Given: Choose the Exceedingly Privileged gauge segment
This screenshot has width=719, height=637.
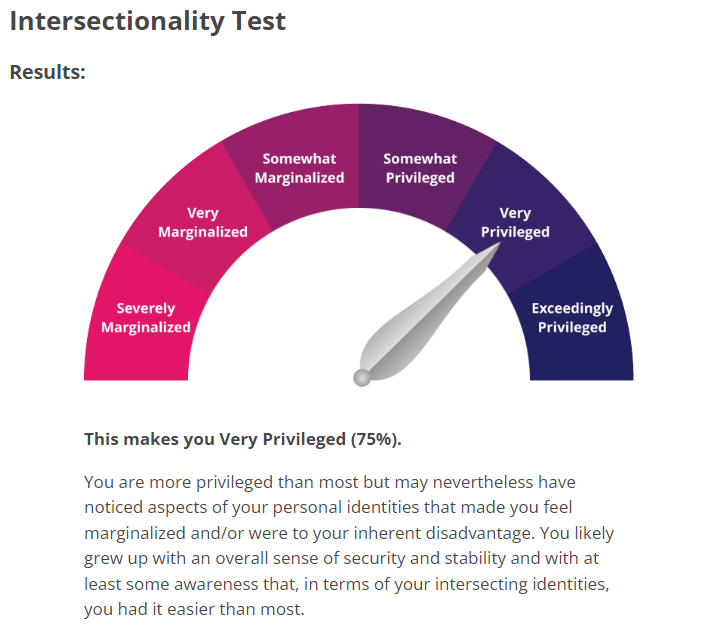Looking at the screenshot, I should [x=572, y=318].
